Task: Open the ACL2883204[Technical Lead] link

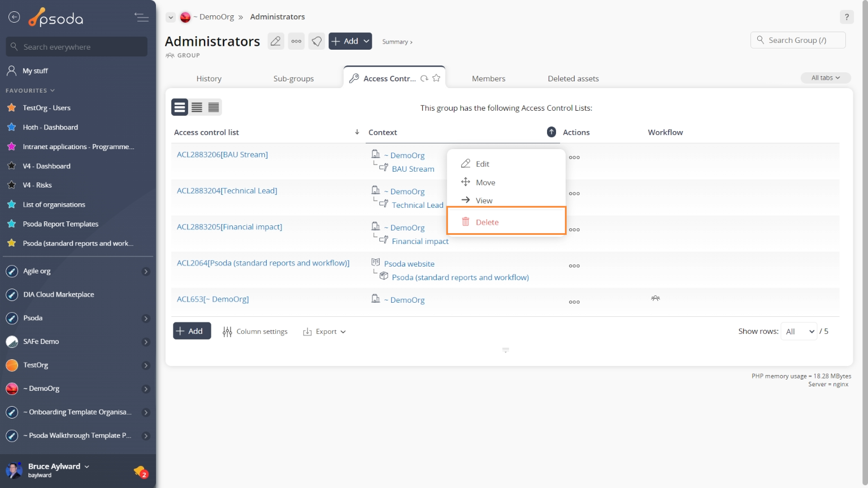Action: click(227, 190)
